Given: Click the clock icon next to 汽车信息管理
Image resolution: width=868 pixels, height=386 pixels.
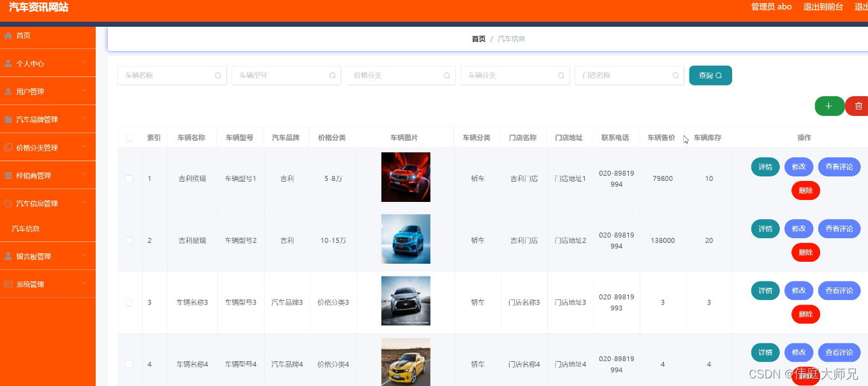Looking at the screenshot, I should click(x=9, y=203).
